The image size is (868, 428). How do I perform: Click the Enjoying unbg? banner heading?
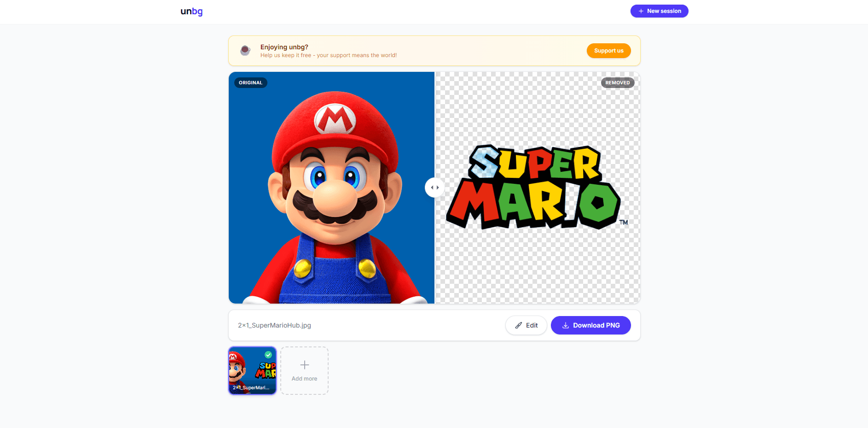[284, 47]
